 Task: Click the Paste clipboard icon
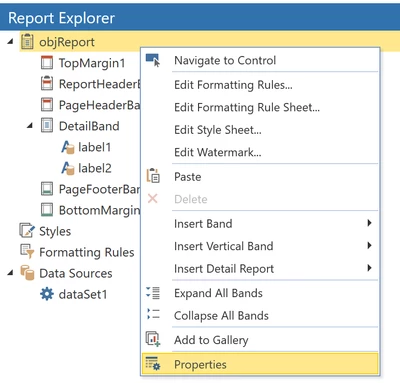(x=153, y=176)
